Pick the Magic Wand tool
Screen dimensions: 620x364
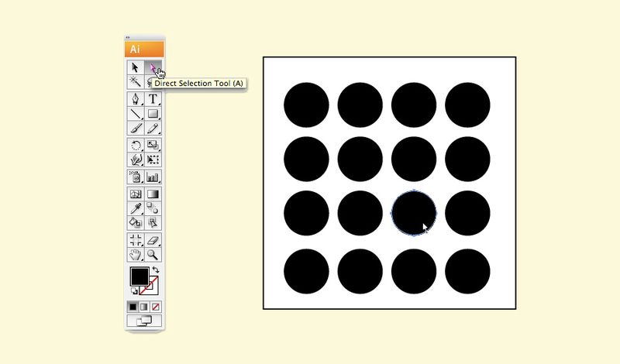click(x=136, y=82)
